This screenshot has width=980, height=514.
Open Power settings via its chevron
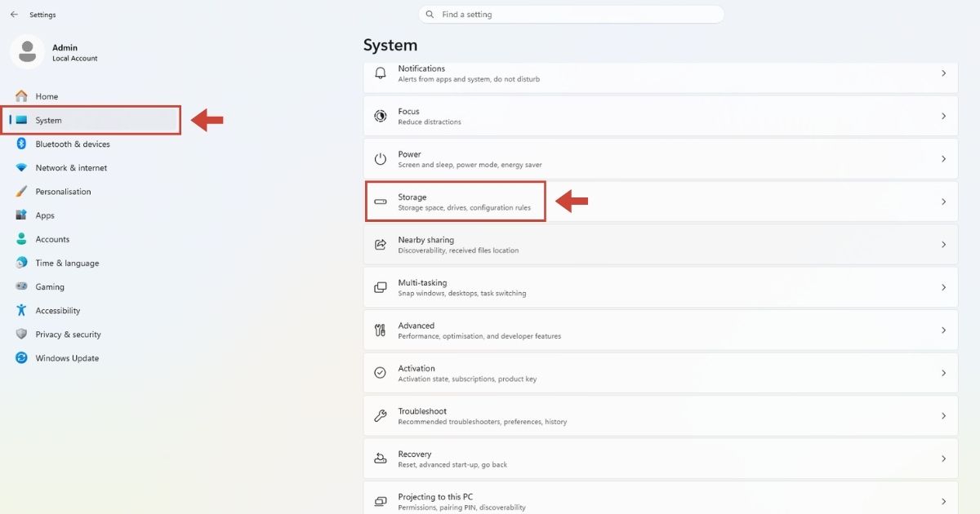click(x=943, y=159)
